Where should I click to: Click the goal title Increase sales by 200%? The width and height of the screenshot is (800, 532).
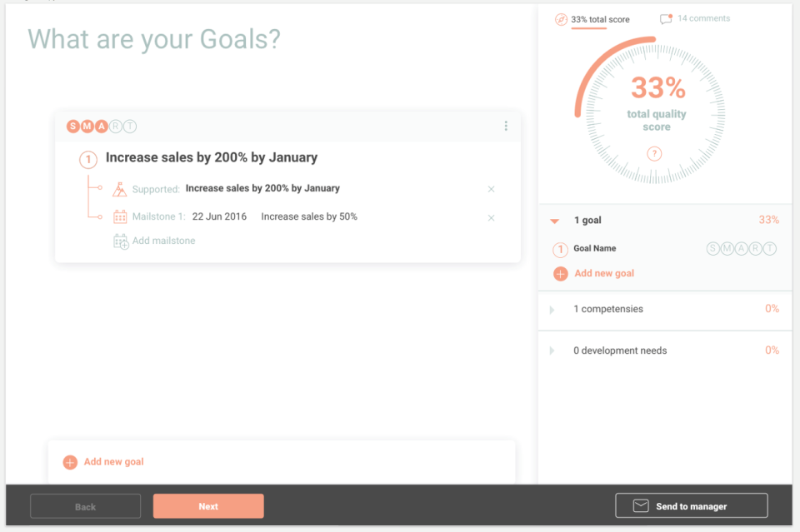click(x=211, y=157)
